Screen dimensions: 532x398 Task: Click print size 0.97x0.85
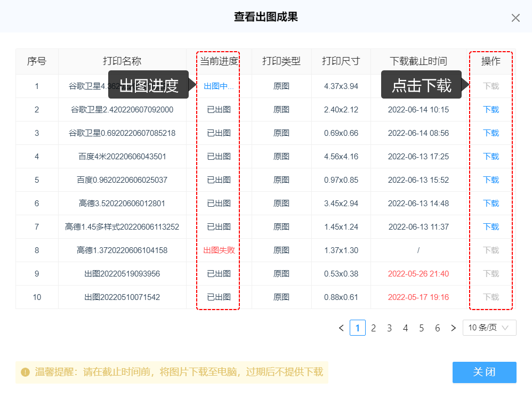click(341, 180)
